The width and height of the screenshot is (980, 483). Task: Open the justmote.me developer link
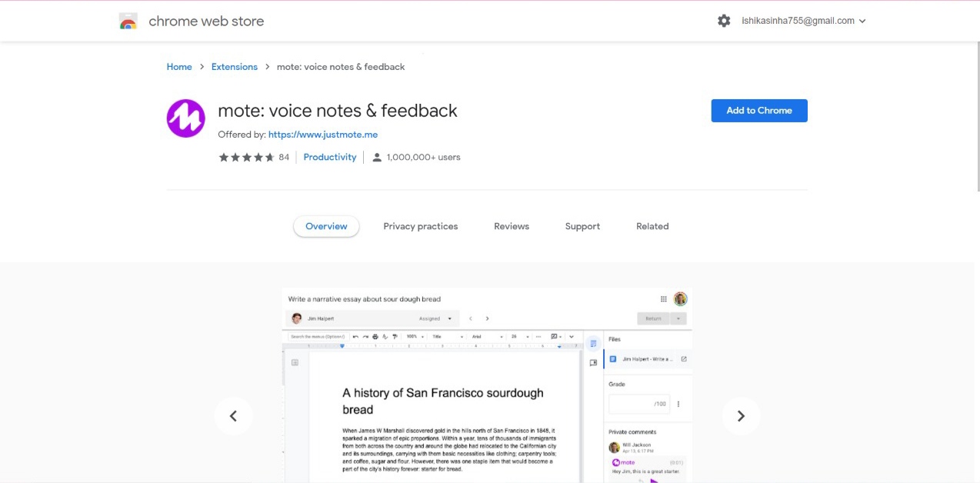(323, 134)
